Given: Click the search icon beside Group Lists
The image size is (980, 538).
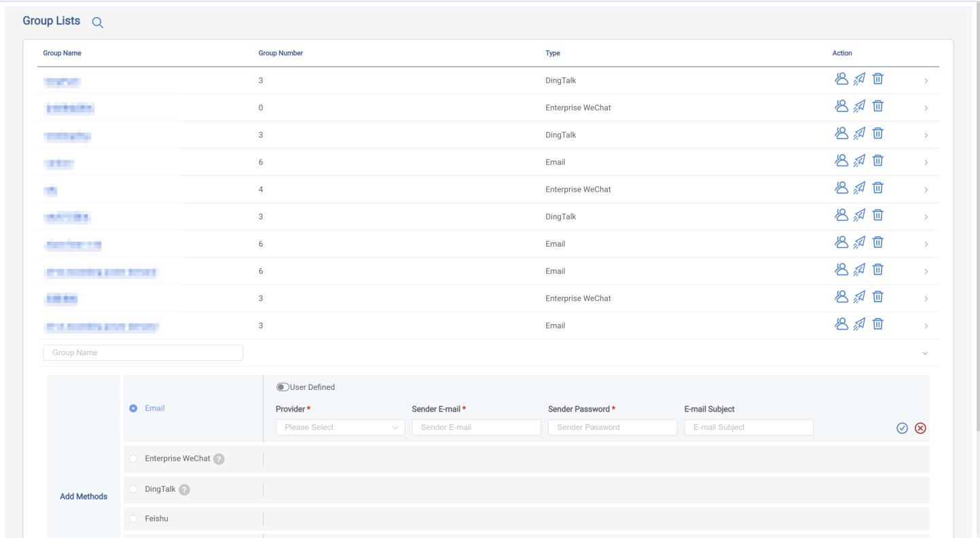Looking at the screenshot, I should click(x=97, y=22).
